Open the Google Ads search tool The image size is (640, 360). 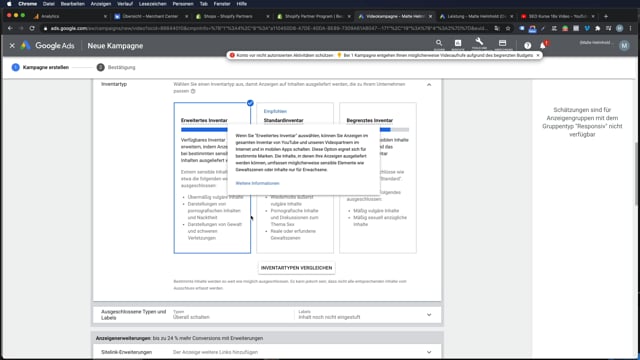coord(439,43)
